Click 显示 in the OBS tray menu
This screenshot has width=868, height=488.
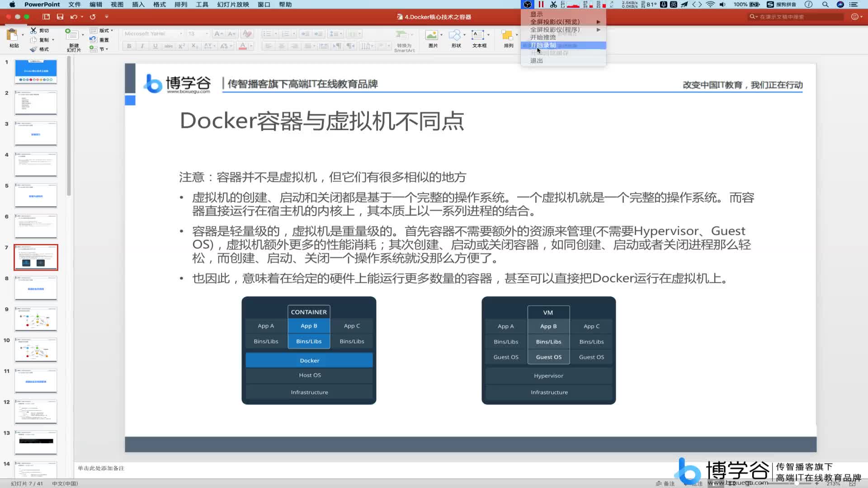(563, 14)
